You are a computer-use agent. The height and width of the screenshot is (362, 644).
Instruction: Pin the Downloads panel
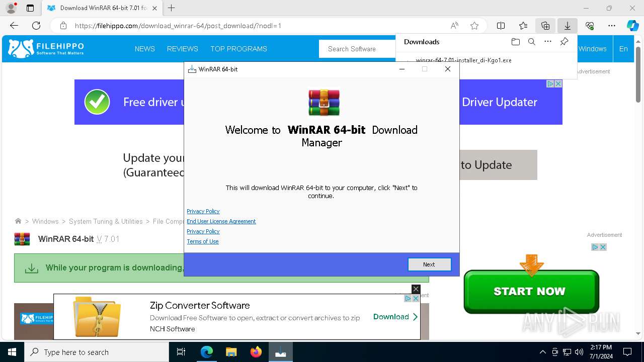(x=565, y=42)
